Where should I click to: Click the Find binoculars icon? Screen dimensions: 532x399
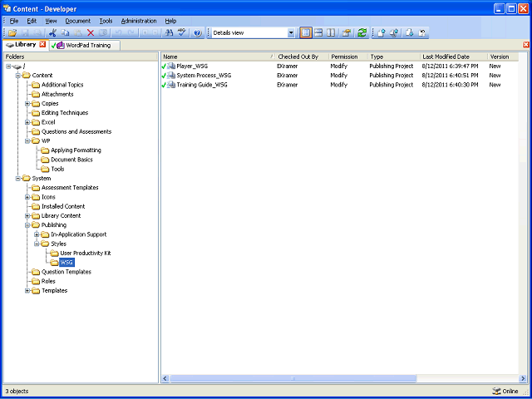click(x=169, y=33)
